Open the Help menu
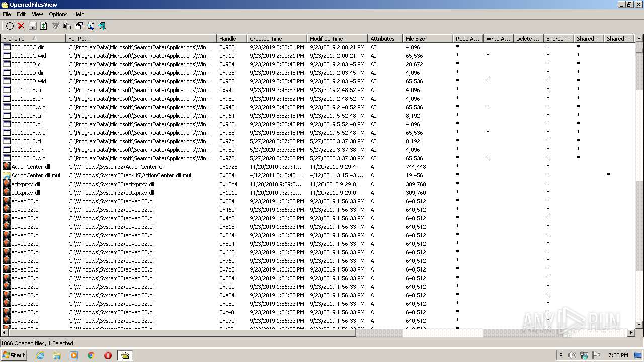 pos(79,14)
